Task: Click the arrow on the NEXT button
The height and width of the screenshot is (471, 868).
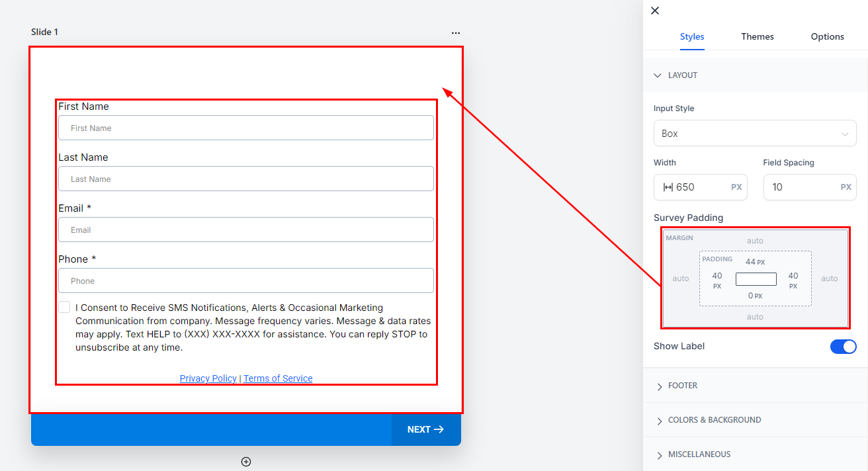Action: click(x=439, y=429)
